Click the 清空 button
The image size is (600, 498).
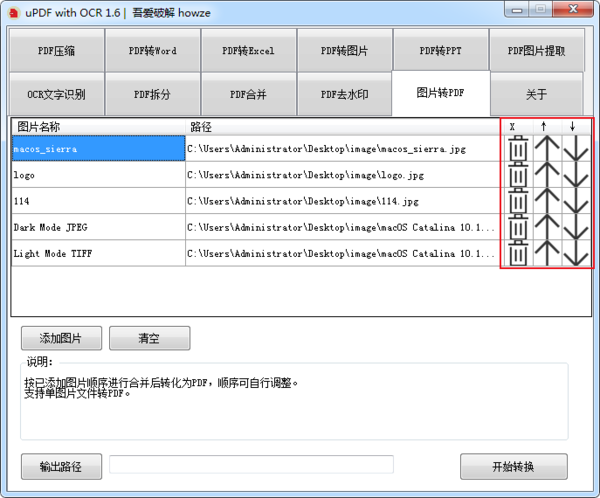click(150, 338)
